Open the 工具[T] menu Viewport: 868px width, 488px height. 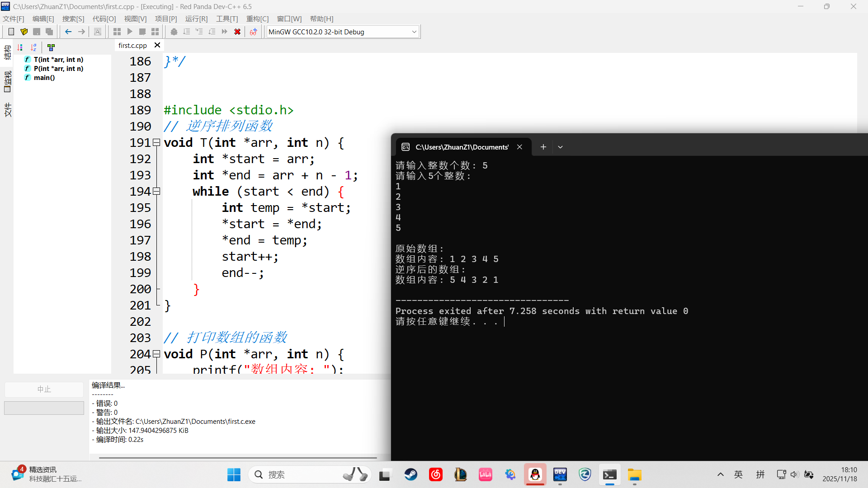coord(226,19)
